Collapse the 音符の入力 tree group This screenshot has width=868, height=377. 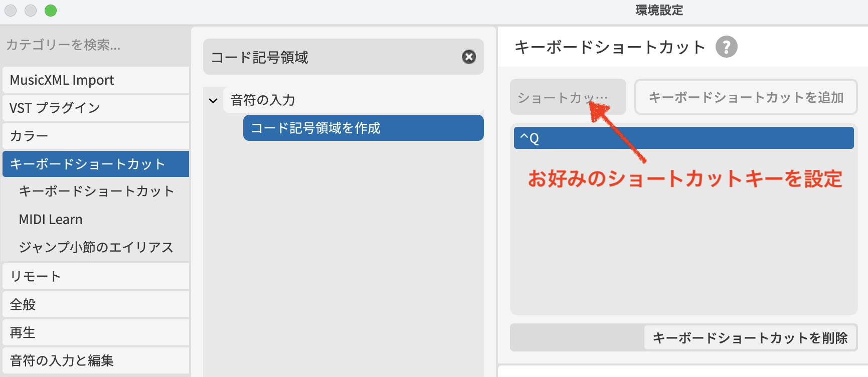pyautogui.click(x=213, y=100)
